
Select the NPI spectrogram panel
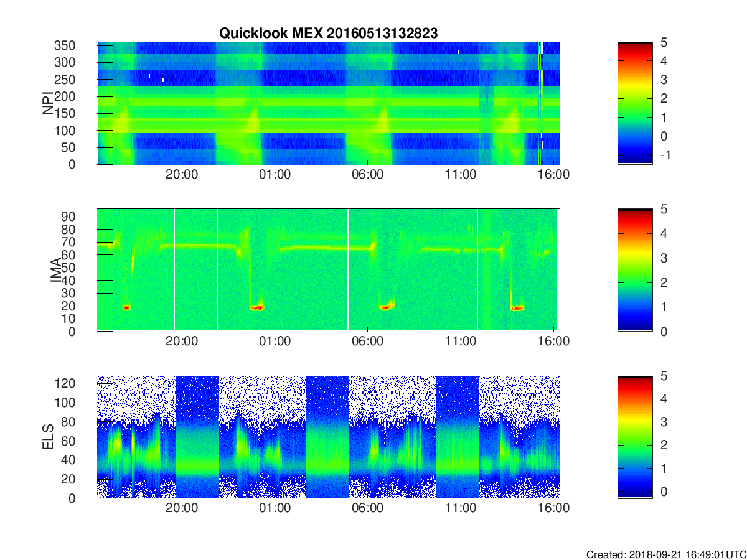[329, 103]
